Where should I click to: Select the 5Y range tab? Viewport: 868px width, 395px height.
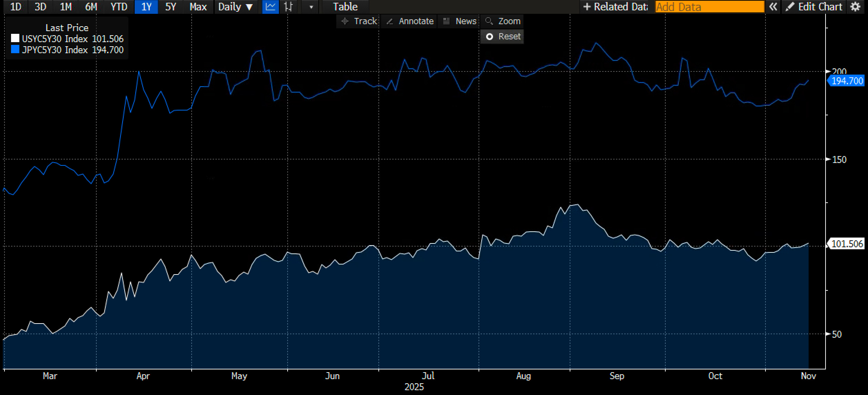[171, 7]
